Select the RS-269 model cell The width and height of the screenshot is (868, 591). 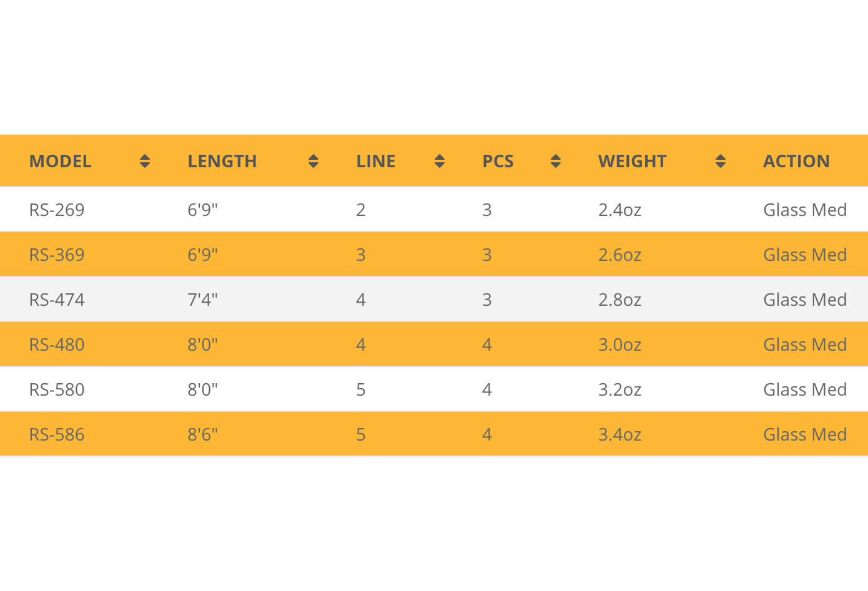[57, 210]
